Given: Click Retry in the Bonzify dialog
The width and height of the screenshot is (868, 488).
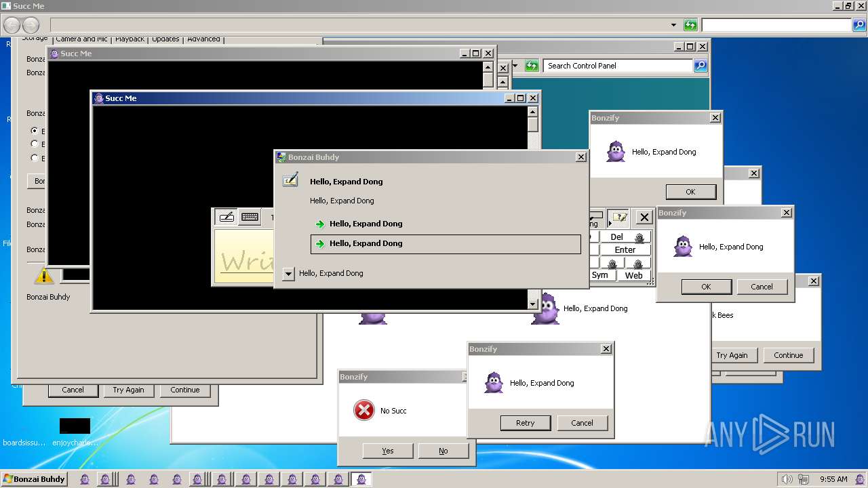Looking at the screenshot, I should point(525,423).
